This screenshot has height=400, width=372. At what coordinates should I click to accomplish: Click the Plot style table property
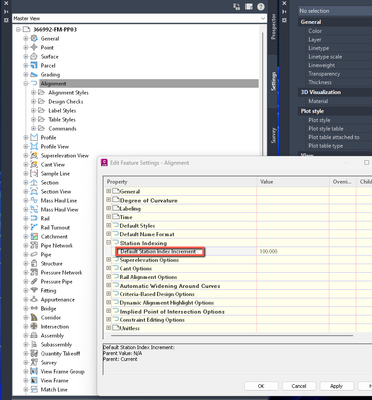click(326, 129)
